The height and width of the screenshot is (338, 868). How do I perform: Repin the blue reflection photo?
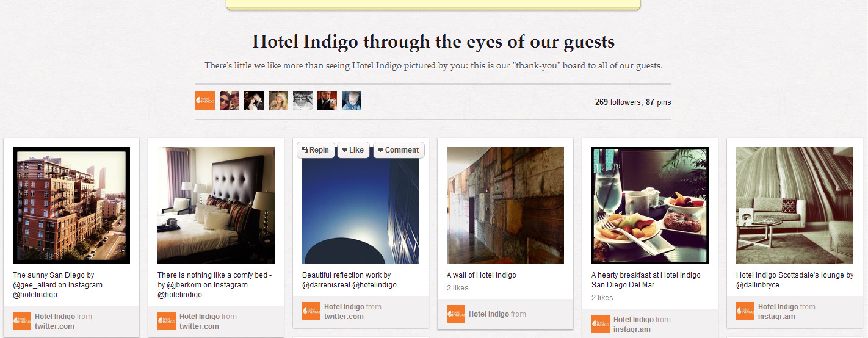click(x=316, y=150)
